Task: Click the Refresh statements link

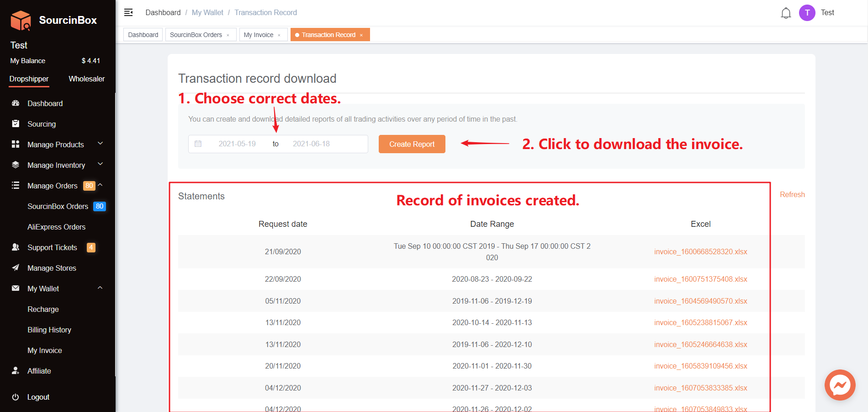Action: [x=792, y=194]
